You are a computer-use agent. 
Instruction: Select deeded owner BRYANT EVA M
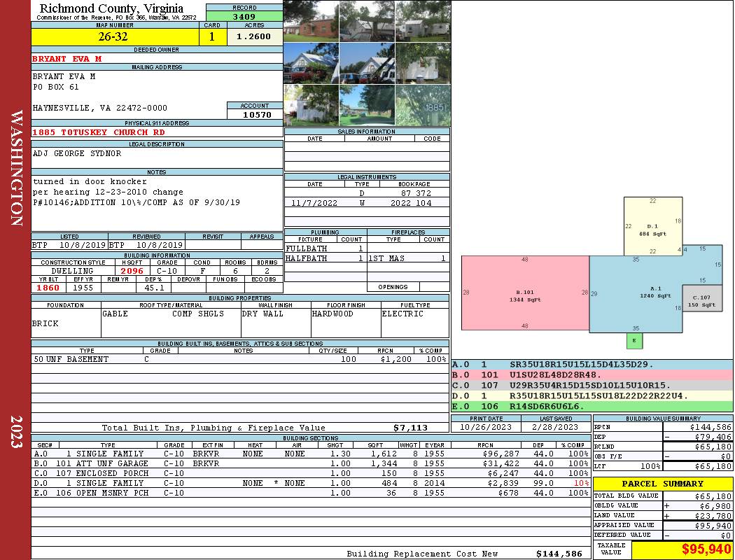click(66, 59)
